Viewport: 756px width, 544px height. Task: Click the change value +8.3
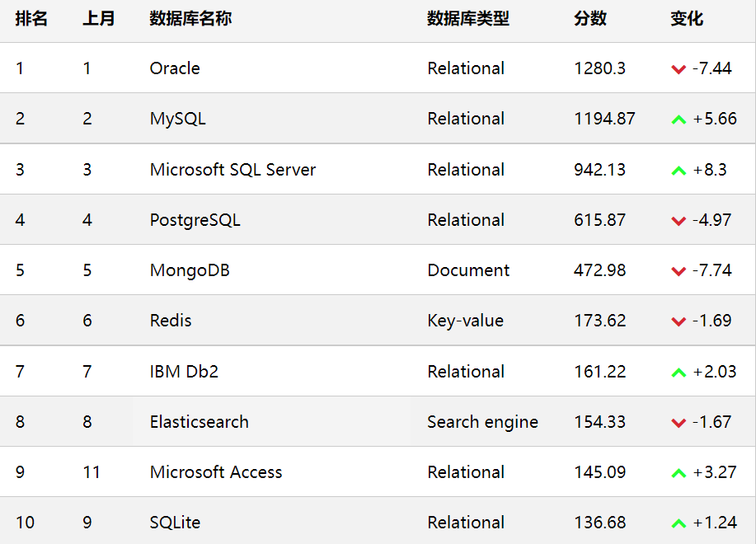[x=710, y=170]
